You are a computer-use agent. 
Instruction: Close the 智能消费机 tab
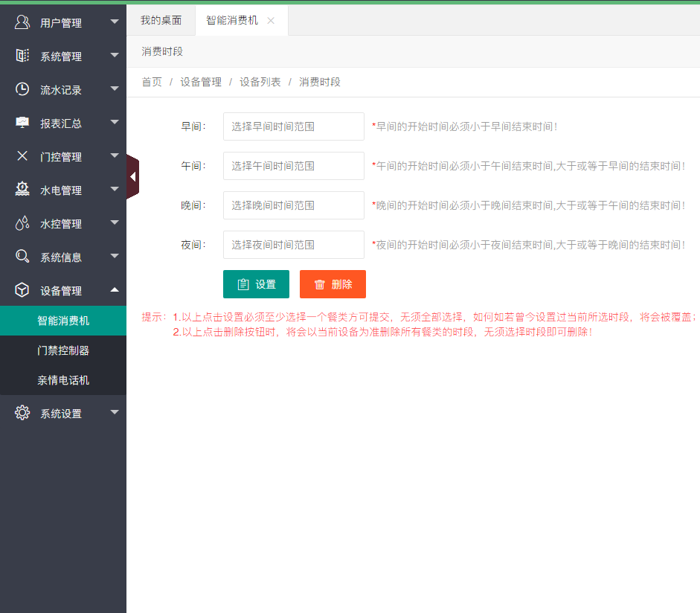pos(271,21)
